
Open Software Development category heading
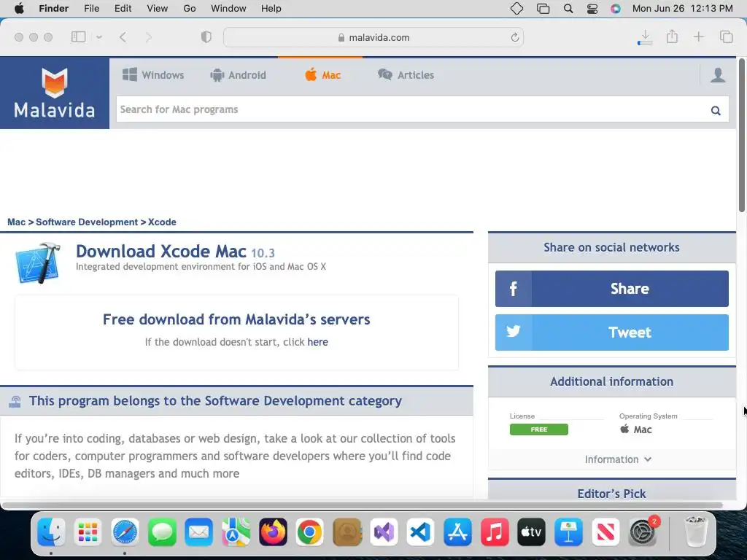coord(215,401)
